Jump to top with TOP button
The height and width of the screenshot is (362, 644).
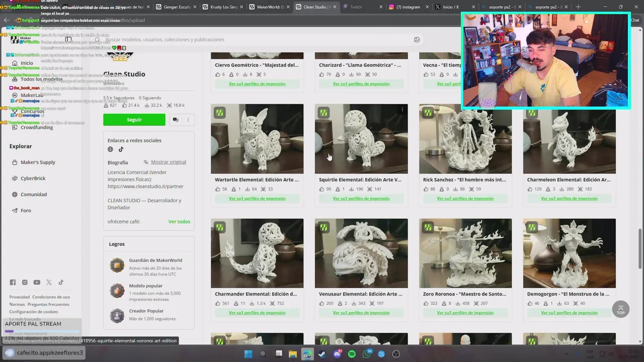pos(620,309)
